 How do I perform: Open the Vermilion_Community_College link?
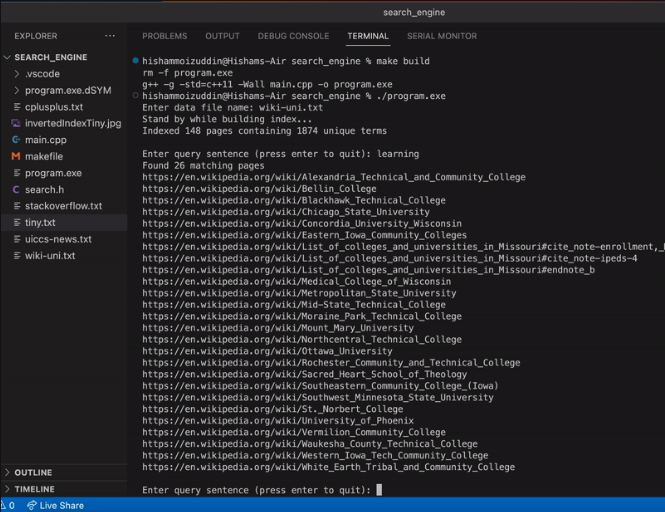tap(294, 432)
